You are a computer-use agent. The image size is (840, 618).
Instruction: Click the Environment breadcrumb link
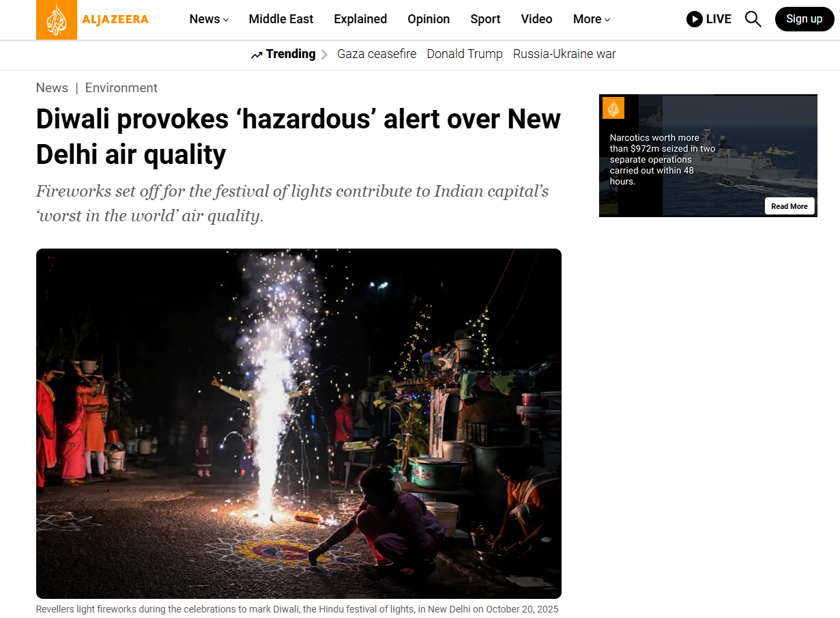point(121,88)
